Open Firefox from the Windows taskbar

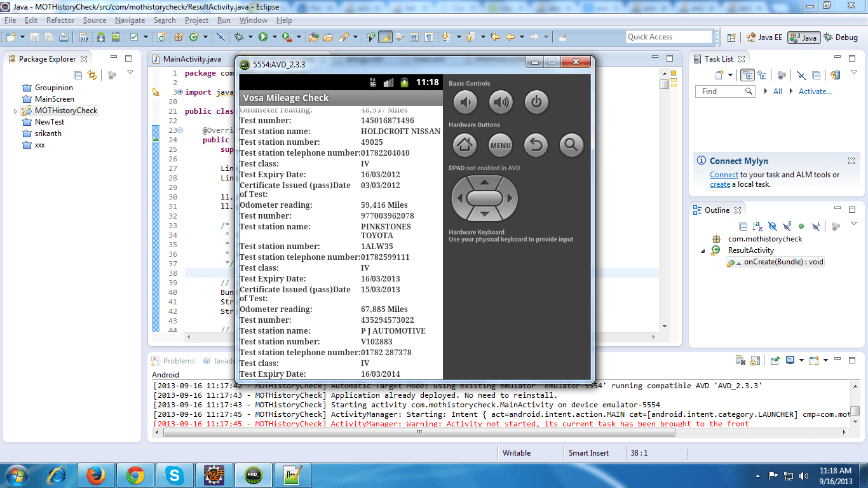tap(96, 474)
